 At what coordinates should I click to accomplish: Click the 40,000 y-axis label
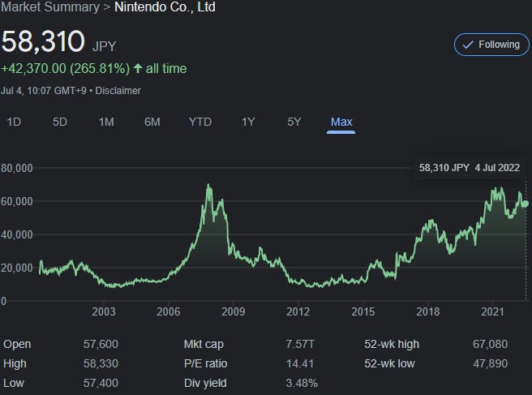coord(17,234)
